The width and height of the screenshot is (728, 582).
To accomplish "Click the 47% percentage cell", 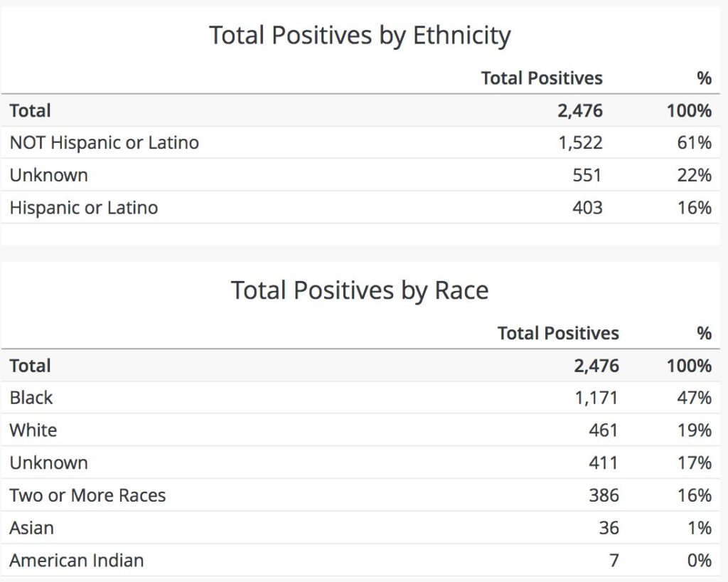I will tap(694, 397).
